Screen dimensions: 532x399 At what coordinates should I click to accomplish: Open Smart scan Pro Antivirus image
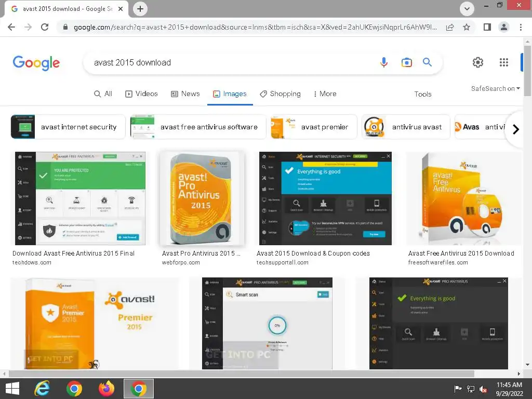pyautogui.click(x=267, y=323)
